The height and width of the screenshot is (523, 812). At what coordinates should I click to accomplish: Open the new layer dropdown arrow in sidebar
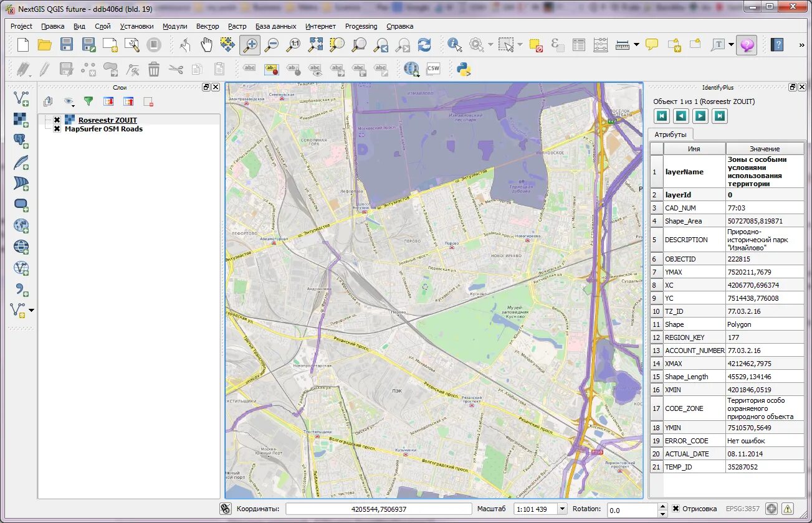tap(32, 310)
